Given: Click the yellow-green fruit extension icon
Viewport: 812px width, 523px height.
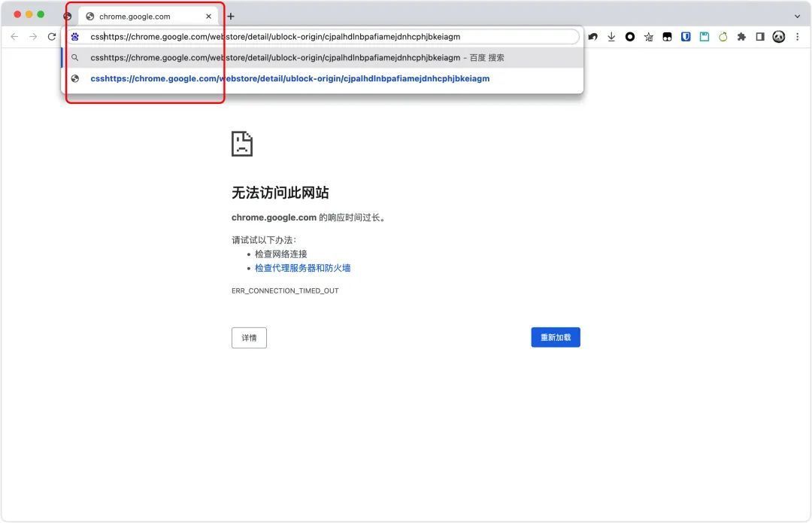Looking at the screenshot, I should tap(723, 37).
